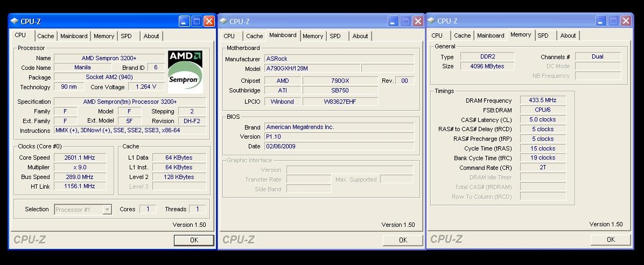Minimize the CPU-Z window showing DDR2 memory
The width and height of the screenshot is (644, 265).
point(601,21)
